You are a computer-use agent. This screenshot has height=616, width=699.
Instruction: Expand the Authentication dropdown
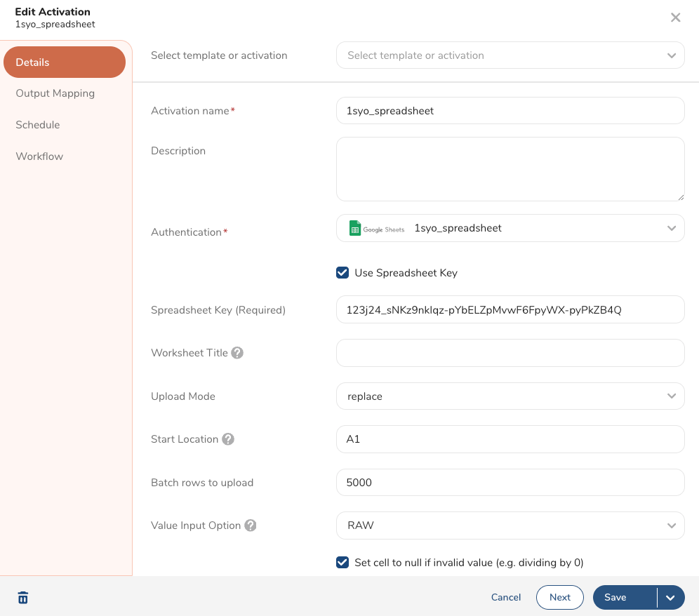coord(510,228)
